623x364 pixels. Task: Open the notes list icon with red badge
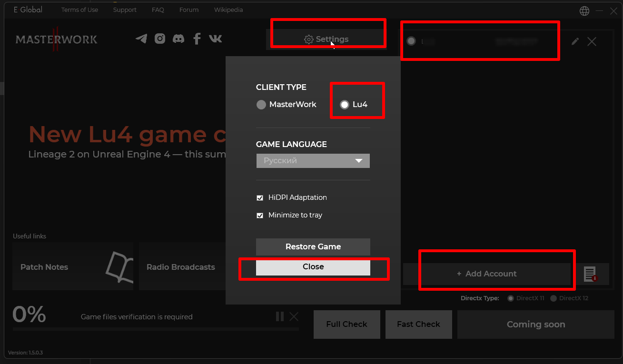click(590, 274)
